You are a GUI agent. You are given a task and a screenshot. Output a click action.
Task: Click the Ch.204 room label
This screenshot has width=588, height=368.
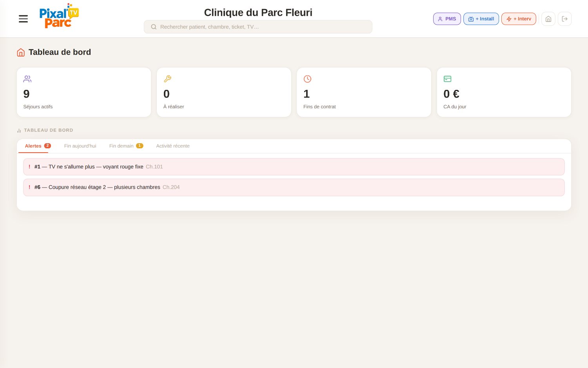171,187
